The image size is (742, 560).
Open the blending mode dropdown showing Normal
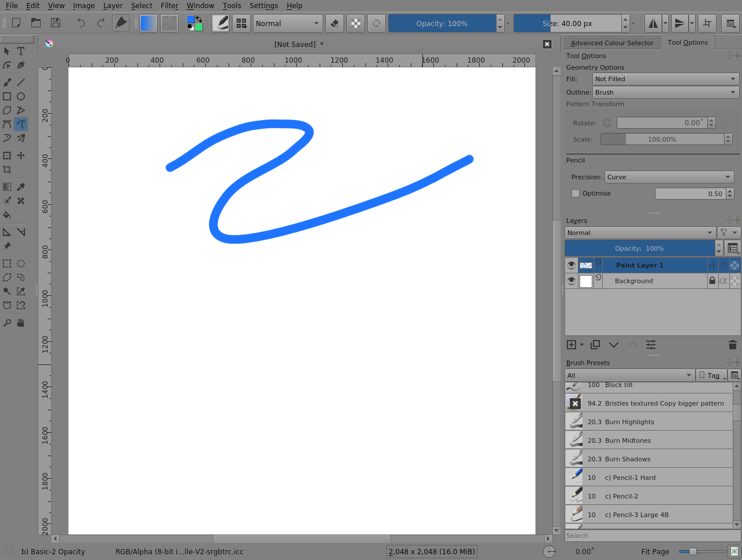pyautogui.click(x=287, y=23)
